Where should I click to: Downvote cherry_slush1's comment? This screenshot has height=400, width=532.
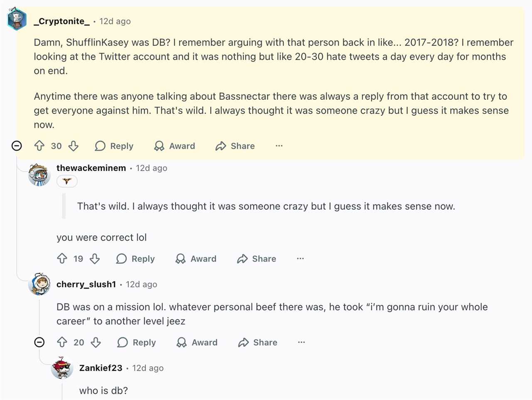(96, 342)
